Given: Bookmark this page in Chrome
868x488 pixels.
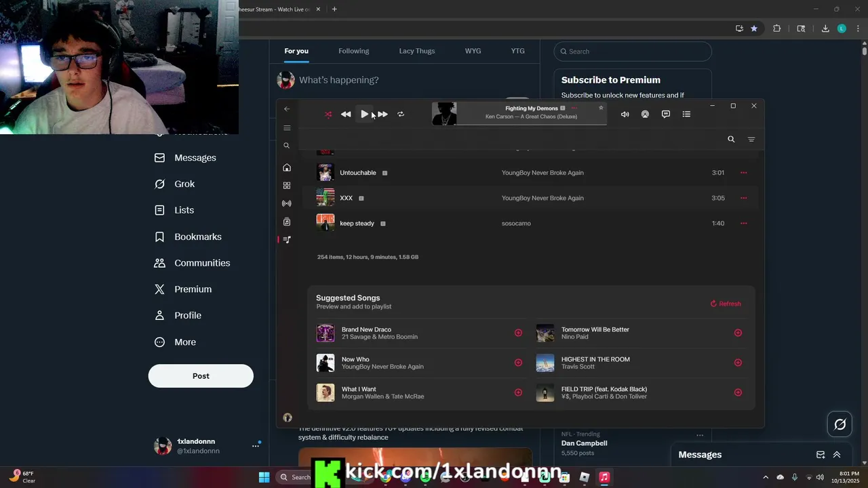Looking at the screenshot, I should pos(754,28).
